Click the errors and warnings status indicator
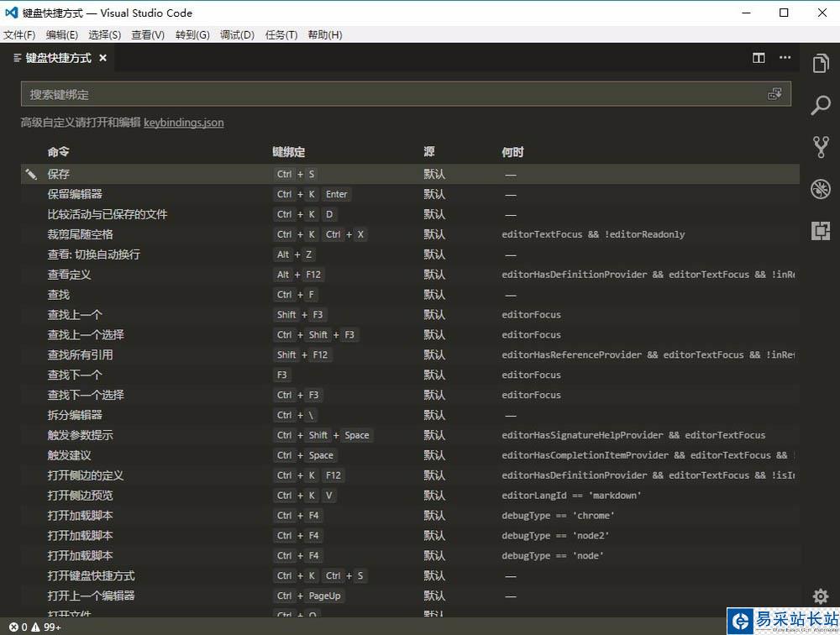840x635 pixels. pyautogui.click(x=35, y=627)
